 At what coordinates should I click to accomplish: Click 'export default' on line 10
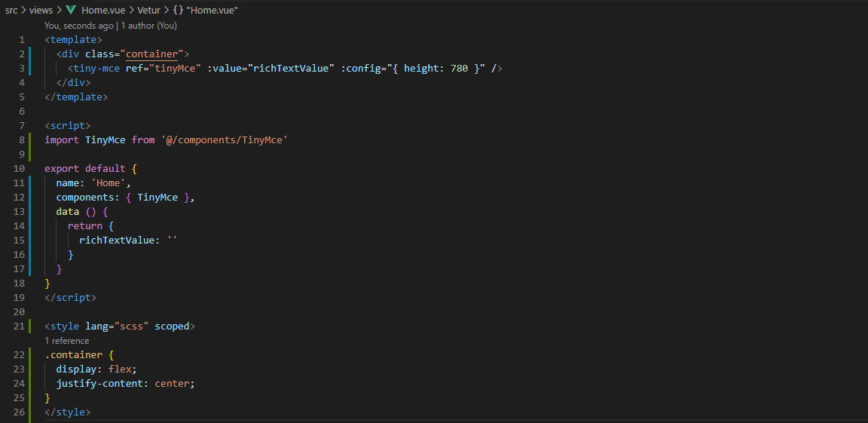point(85,168)
